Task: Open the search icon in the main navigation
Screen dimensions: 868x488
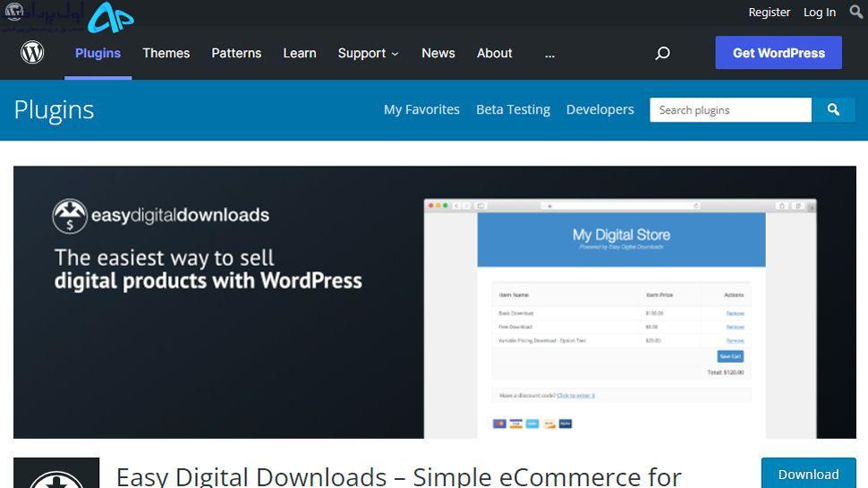Action: (662, 53)
